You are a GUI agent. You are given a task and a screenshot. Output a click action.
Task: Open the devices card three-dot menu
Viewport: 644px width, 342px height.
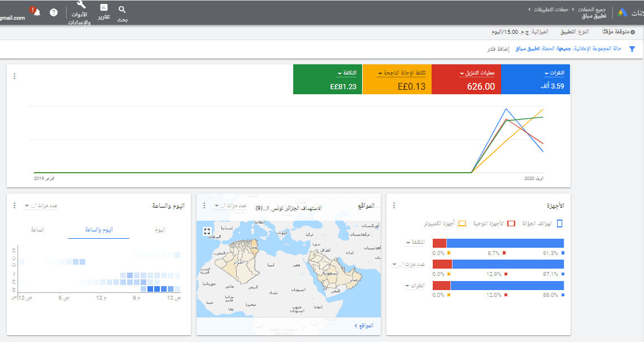[394, 205]
